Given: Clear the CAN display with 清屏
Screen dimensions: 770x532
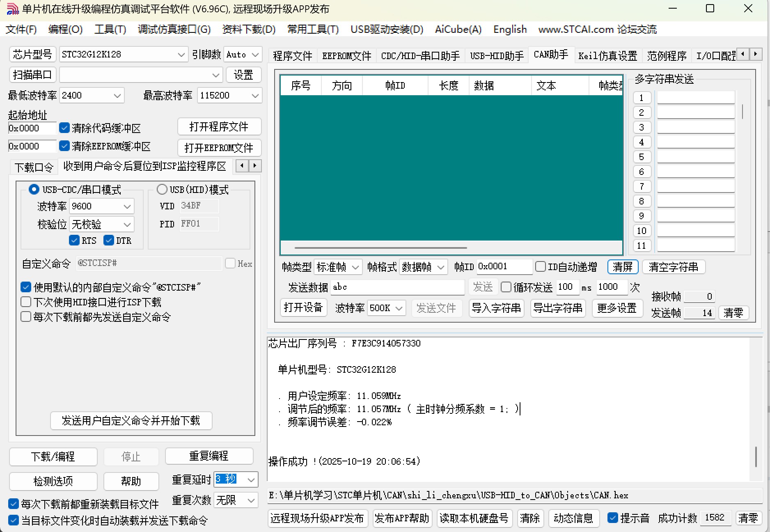Looking at the screenshot, I should (622, 266).
